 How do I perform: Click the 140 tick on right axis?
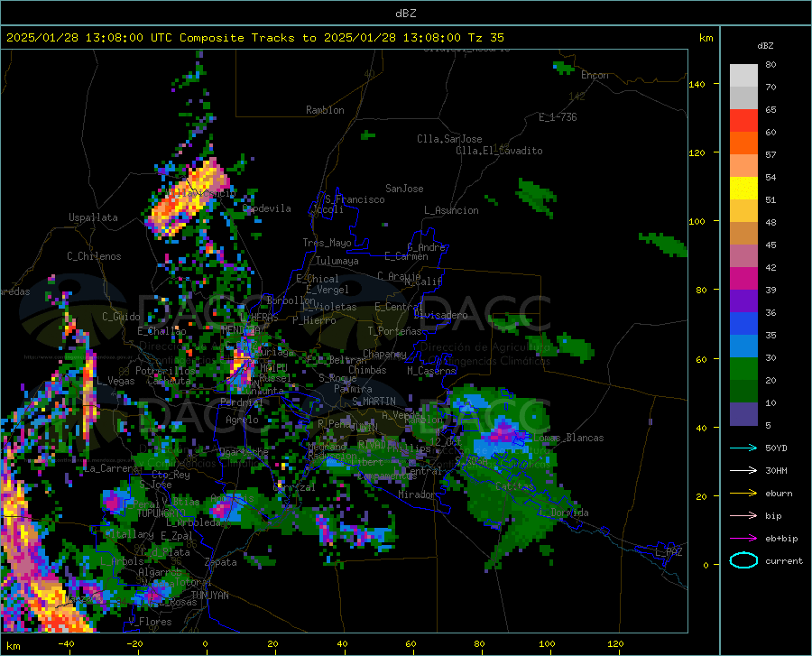(x=697, y=84)
